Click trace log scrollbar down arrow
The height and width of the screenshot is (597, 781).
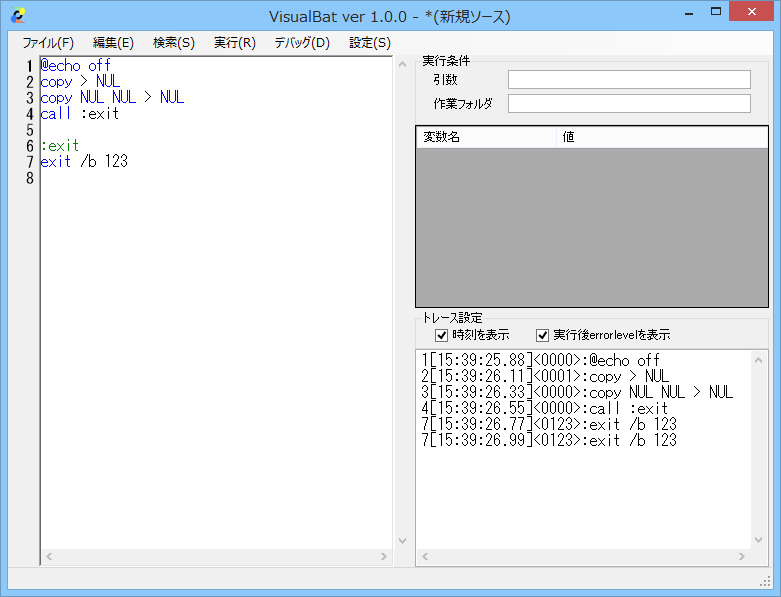pyautogui.click(x=759, y=540)
